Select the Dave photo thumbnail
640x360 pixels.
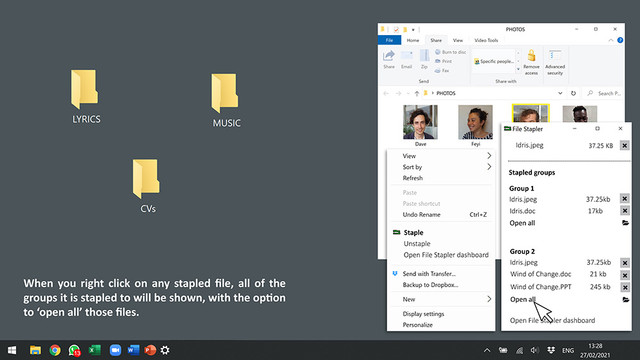420,122
